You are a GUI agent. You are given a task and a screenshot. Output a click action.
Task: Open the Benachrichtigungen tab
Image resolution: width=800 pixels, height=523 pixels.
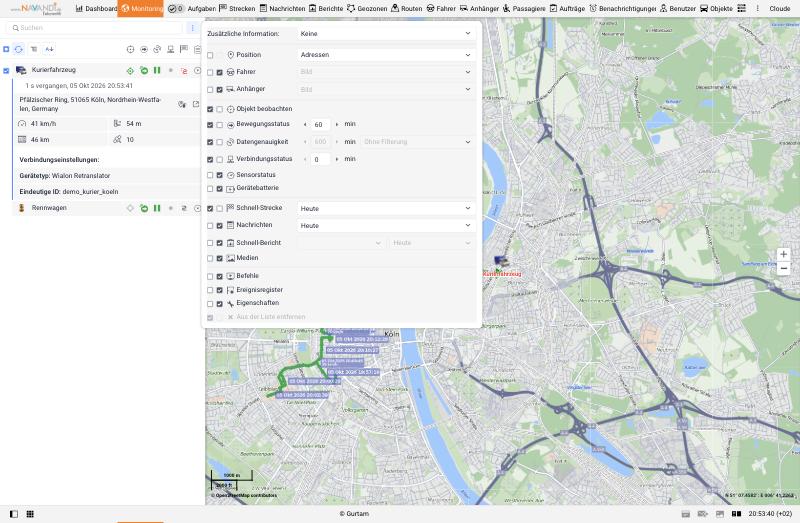tap(622, 9)
